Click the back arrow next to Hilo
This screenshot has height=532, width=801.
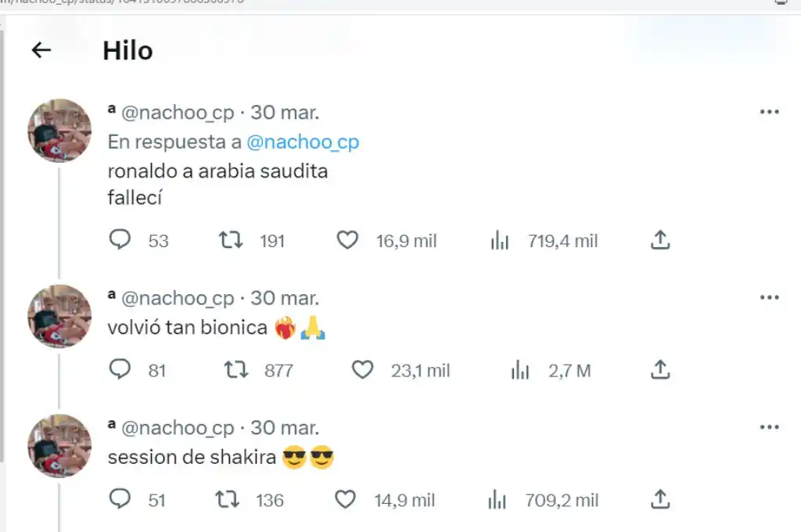point(41,51)
